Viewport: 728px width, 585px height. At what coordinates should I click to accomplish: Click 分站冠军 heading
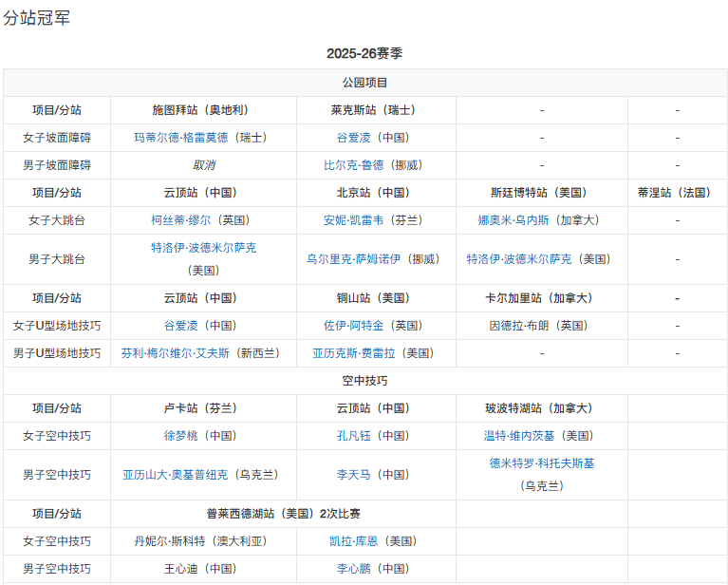coord(36,18)
